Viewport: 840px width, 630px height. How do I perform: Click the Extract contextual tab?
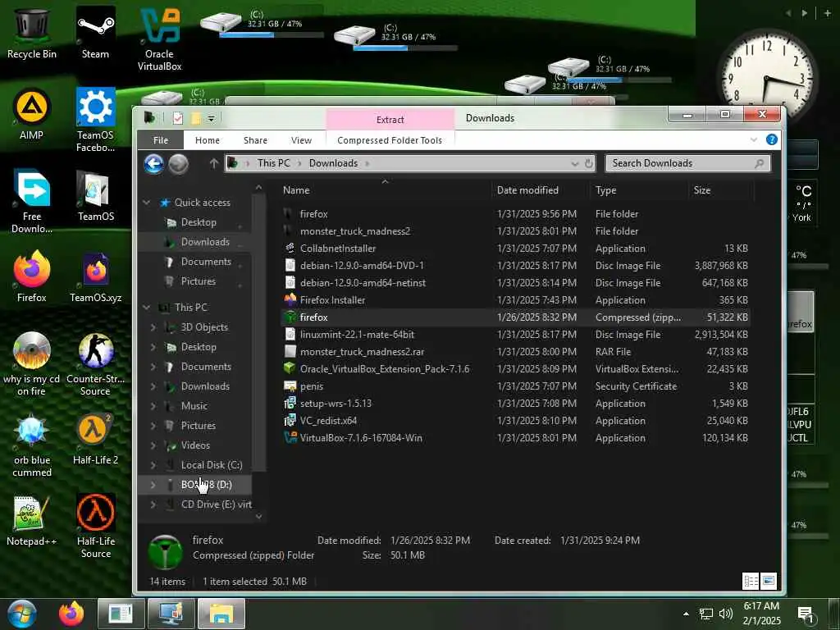390,120
